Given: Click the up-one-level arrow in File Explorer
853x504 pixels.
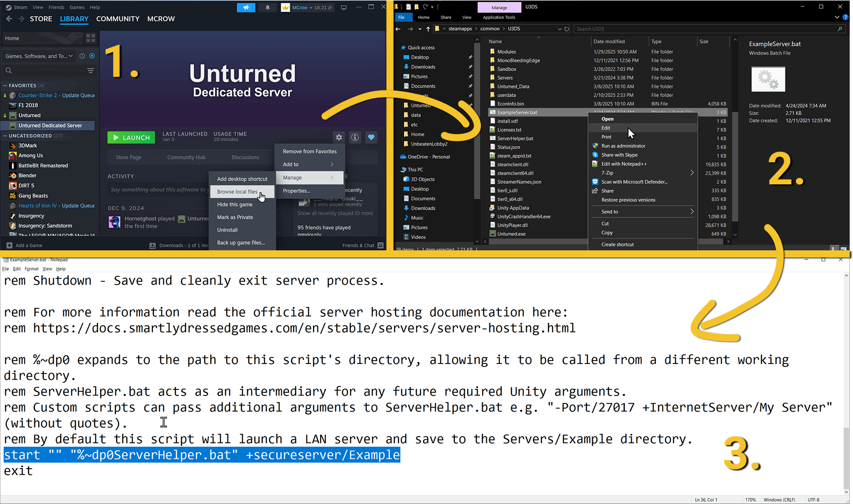Looking at the screenshot, I should 428,28.
